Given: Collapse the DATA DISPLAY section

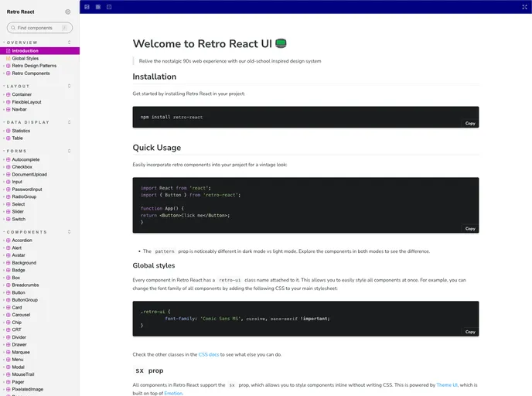Looking at the screenshot, I should 28,122.
